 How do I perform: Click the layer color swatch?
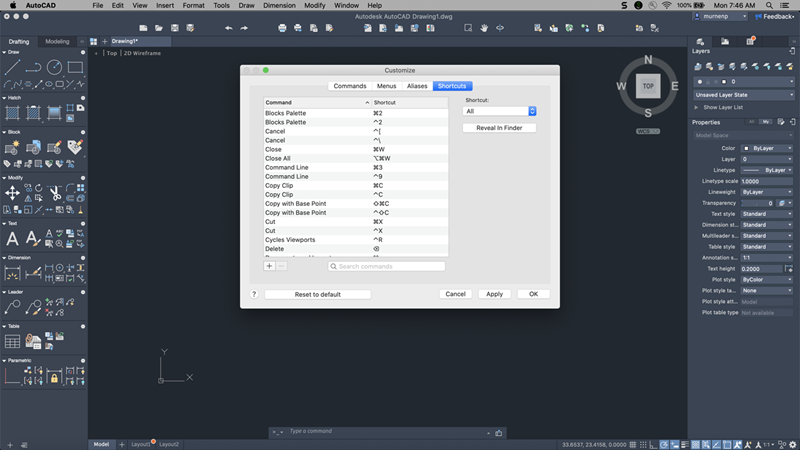tap(724, 82)
